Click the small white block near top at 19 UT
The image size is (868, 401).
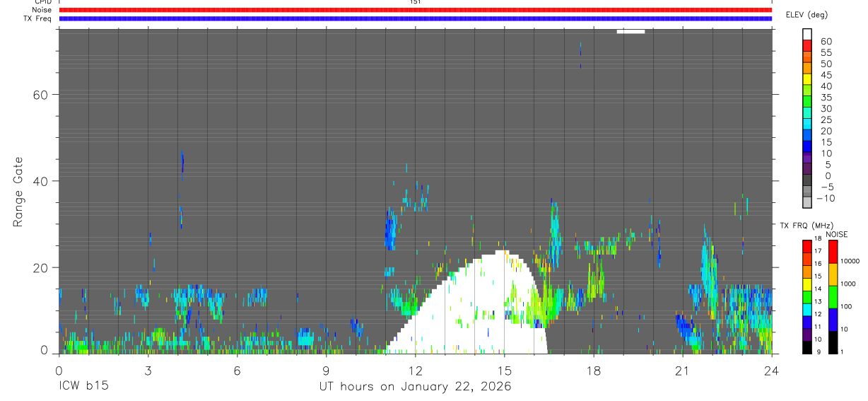pyautogui.click(x=631, y=31)
